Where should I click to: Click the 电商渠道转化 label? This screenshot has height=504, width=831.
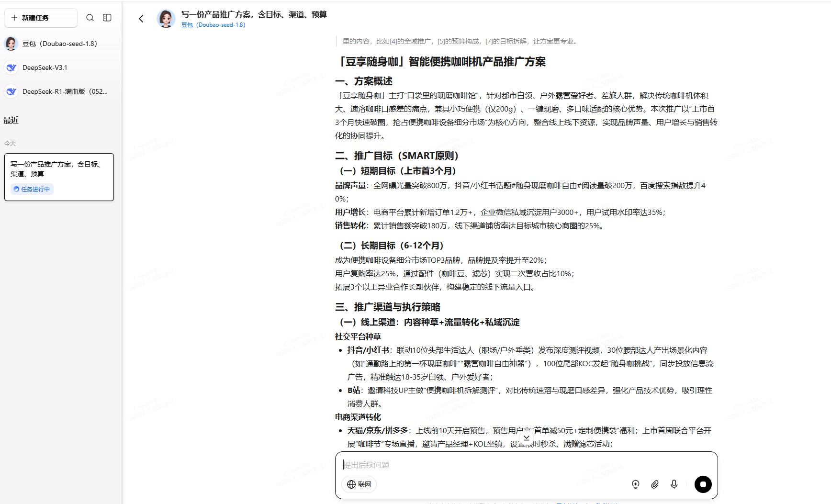coord(358,417)
